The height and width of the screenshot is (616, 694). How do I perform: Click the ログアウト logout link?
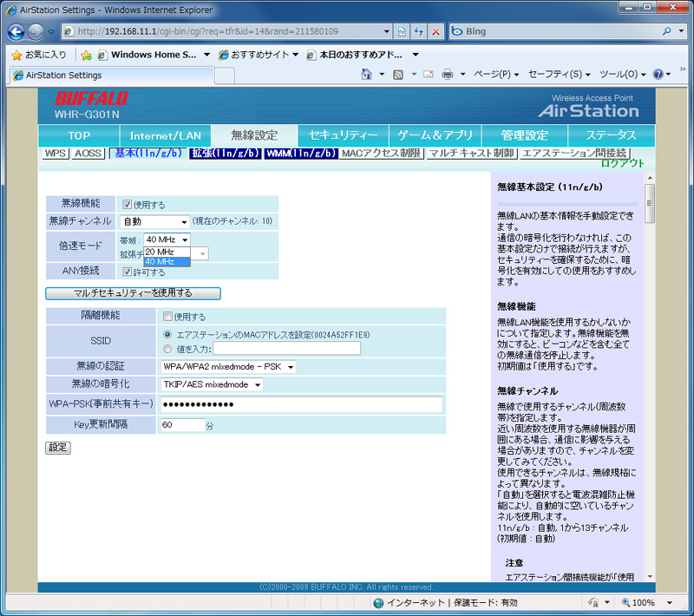pyautogui.click(x=622, y=163)
